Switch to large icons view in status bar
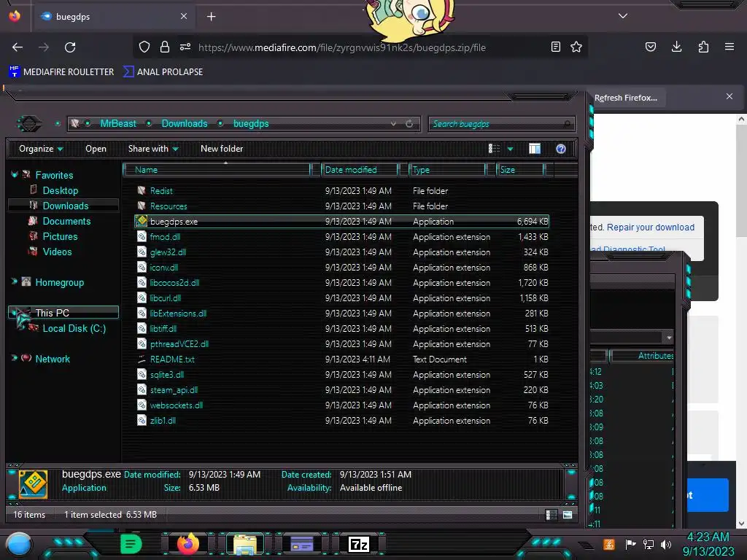Screen dimensions: 747x560 tap(568, 515)
